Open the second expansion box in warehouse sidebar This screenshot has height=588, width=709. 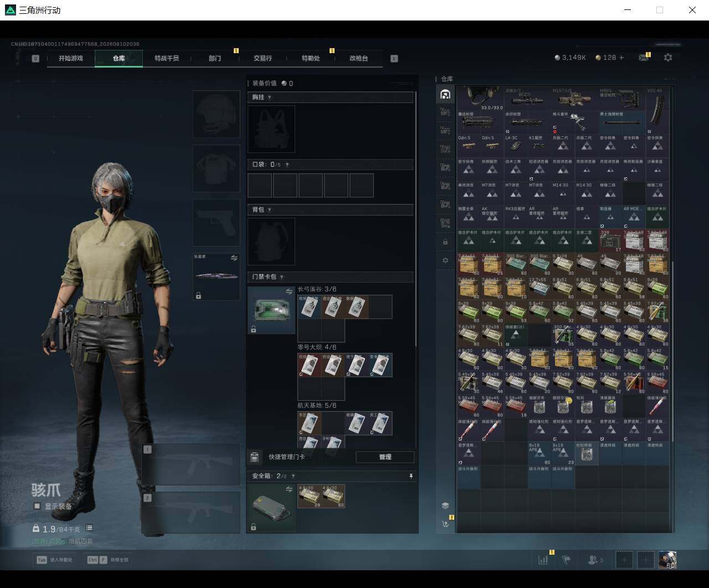click(445, 130)
